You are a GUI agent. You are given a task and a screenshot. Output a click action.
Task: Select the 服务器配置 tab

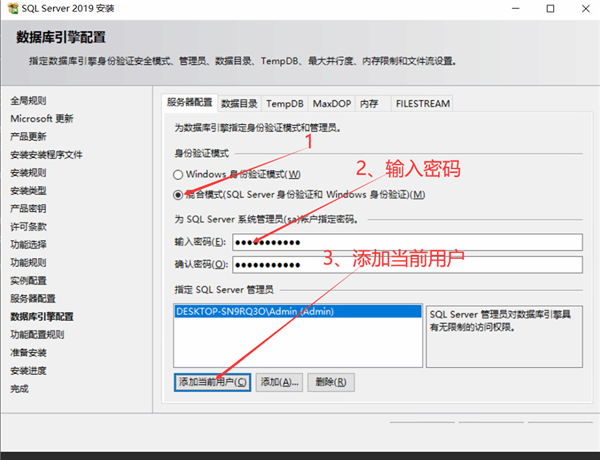point(189,102)
